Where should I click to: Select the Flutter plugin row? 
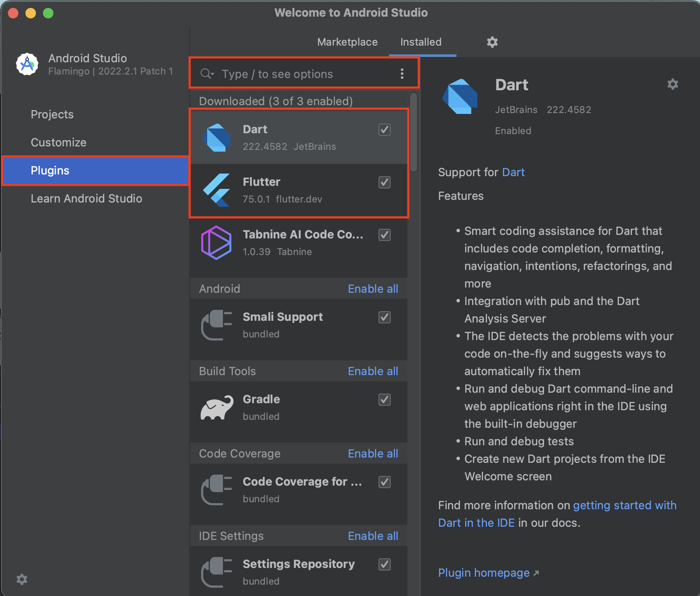point(299,190)
